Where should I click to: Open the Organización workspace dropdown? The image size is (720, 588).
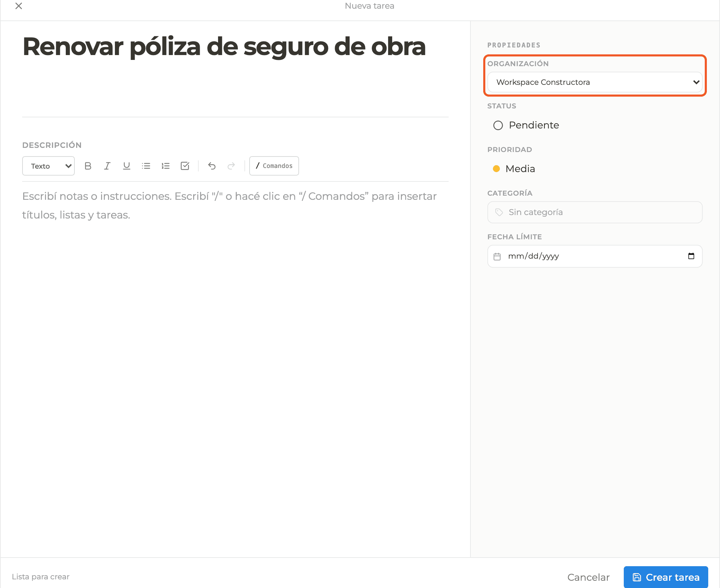tap(595, 82)
